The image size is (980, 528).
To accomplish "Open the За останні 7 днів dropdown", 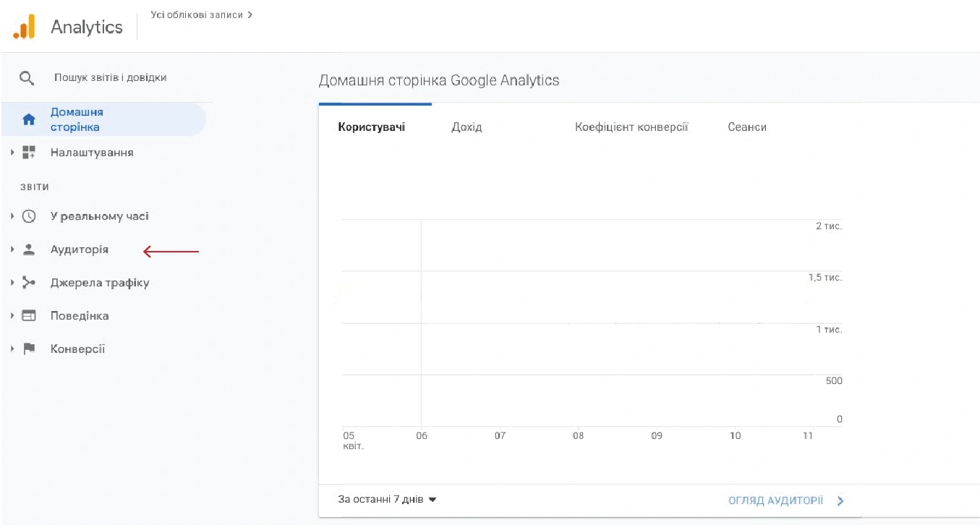I will coord(388,500).
